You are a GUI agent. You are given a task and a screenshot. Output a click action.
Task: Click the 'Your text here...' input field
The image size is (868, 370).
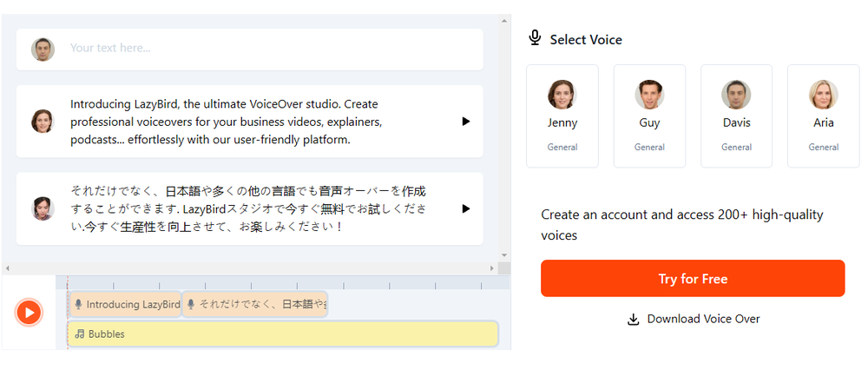click(249, 49)
